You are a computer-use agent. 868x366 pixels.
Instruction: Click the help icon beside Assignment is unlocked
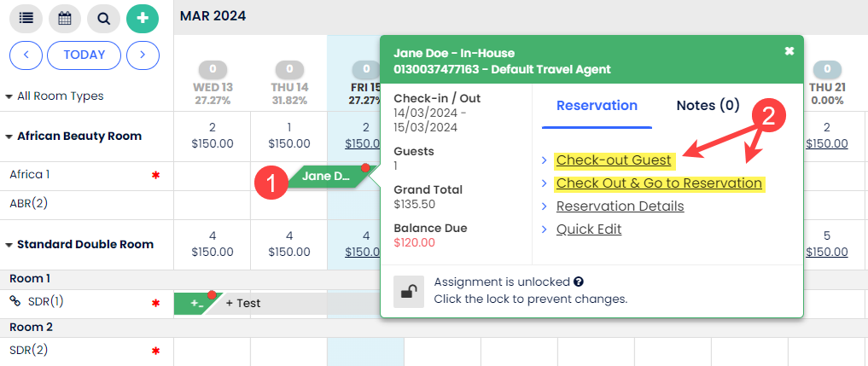pos(579,282)
